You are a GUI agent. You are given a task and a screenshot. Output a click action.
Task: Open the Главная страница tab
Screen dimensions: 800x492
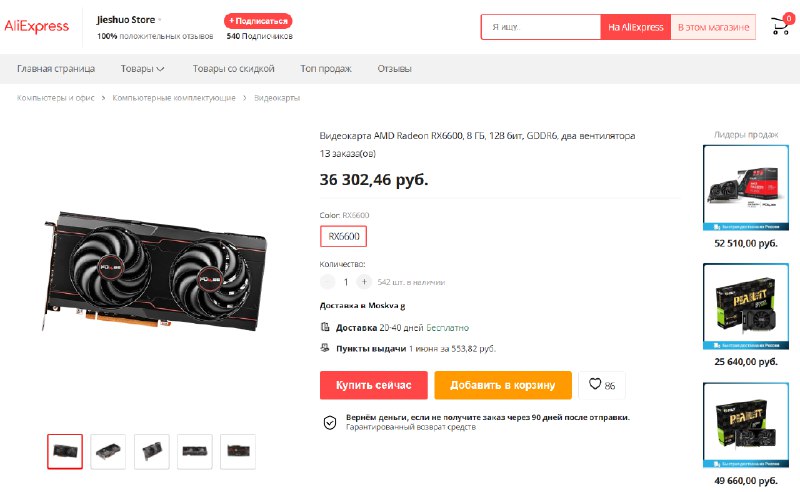click(x=56, y=68)
